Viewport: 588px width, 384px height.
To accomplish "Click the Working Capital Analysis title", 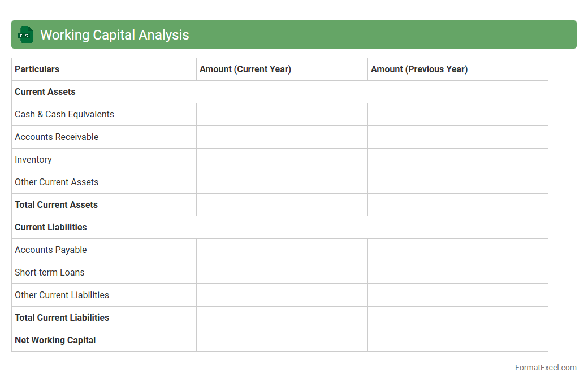I will (x=114, y=35).
